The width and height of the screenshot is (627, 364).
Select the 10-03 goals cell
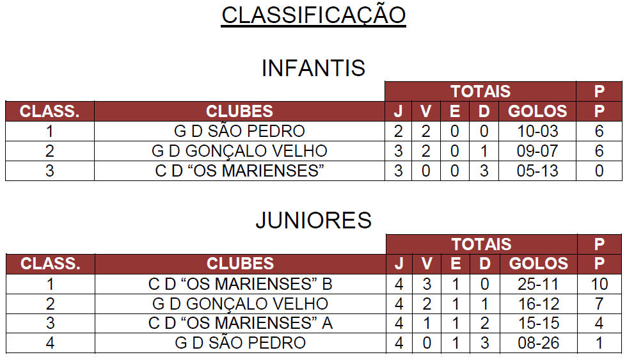coord(537,132)
